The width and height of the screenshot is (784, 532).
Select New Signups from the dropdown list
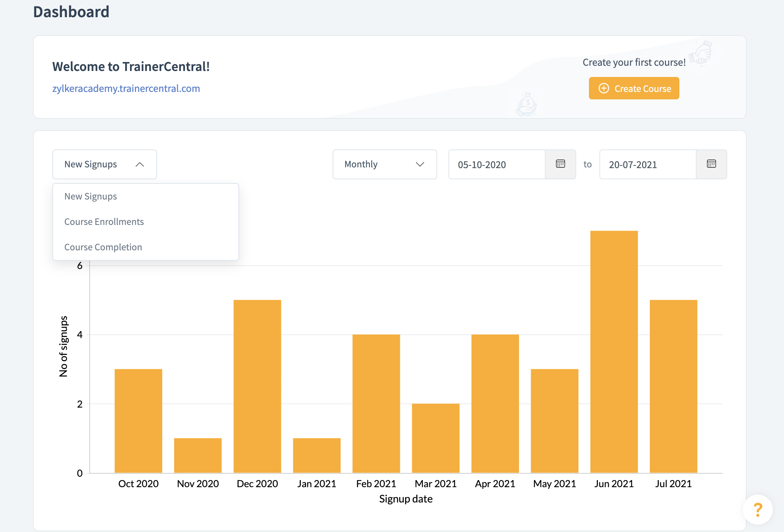click(x=146, y=197)
